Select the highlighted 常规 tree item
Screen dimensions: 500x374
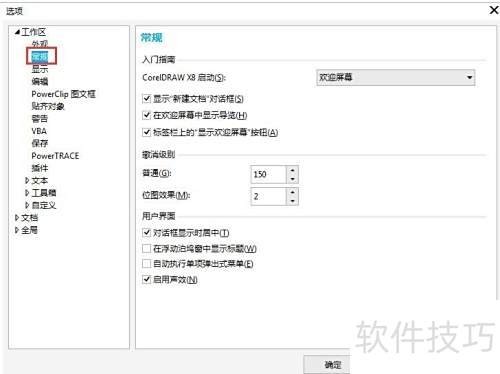(40, 56)
